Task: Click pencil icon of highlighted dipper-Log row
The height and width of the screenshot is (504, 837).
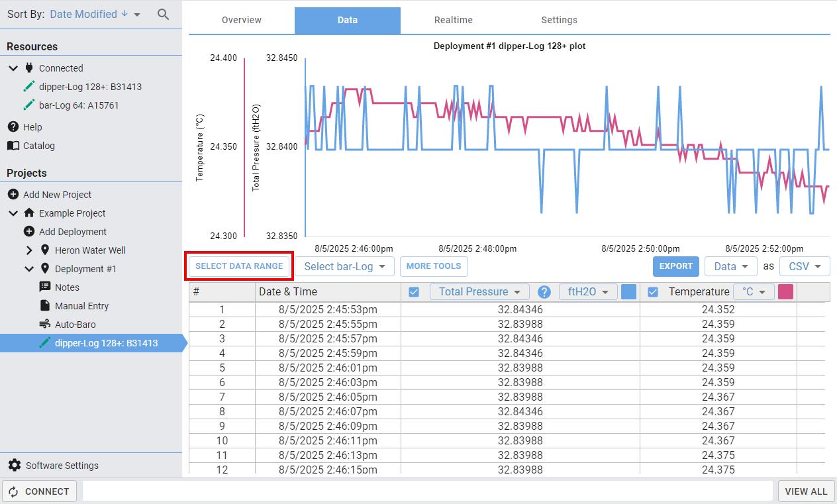Action: 44,342
